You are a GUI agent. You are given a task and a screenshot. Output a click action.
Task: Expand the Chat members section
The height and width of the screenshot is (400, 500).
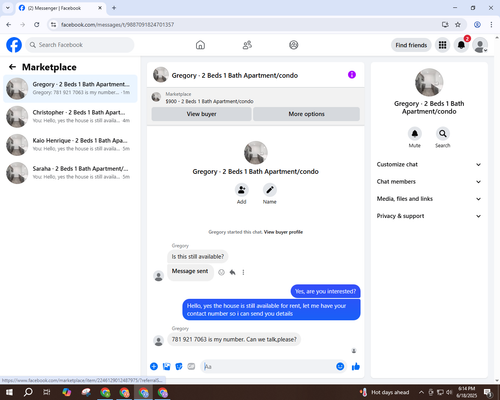pos(429,182)
